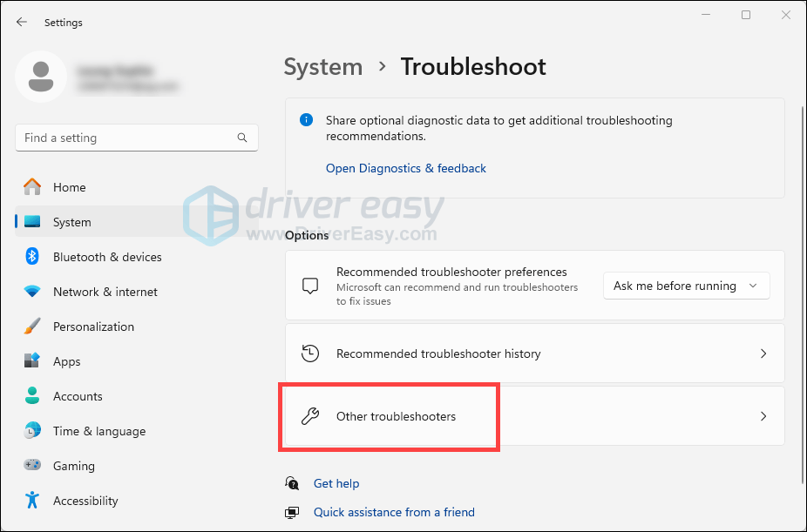Open Diagnostics & feedback link

click(x=405, y=168)
